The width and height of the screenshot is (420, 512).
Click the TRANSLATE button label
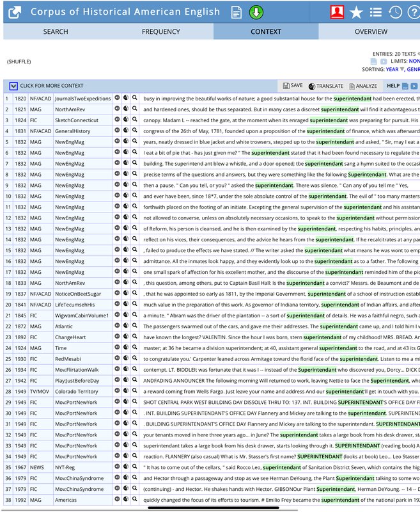(330, 86)
